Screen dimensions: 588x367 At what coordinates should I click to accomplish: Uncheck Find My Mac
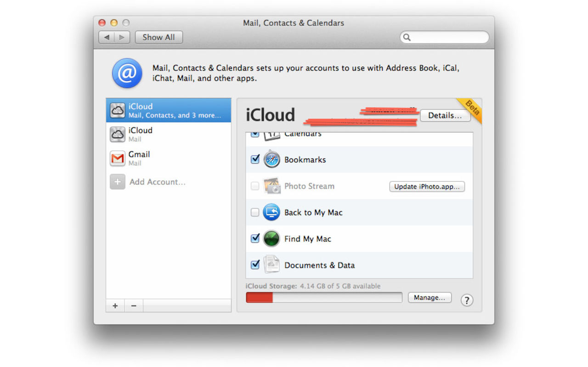(x=255, y=238)
